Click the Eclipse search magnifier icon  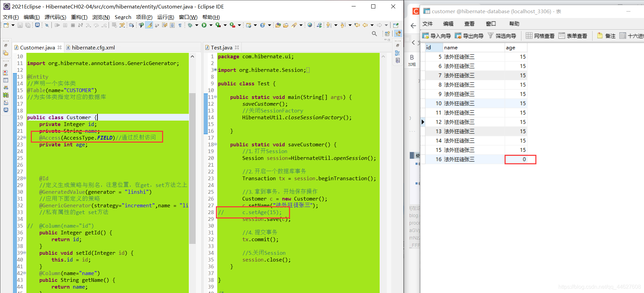coord(374,34)
